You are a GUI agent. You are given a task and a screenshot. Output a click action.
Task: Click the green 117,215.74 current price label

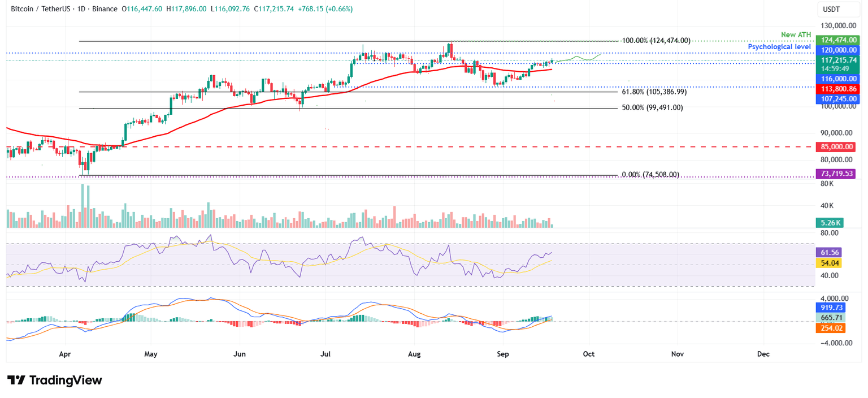(837, 59)
